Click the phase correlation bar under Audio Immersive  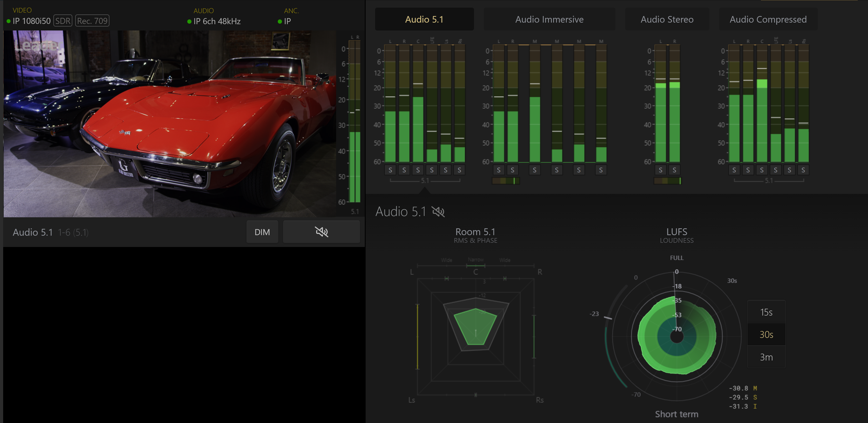[506, 181]
